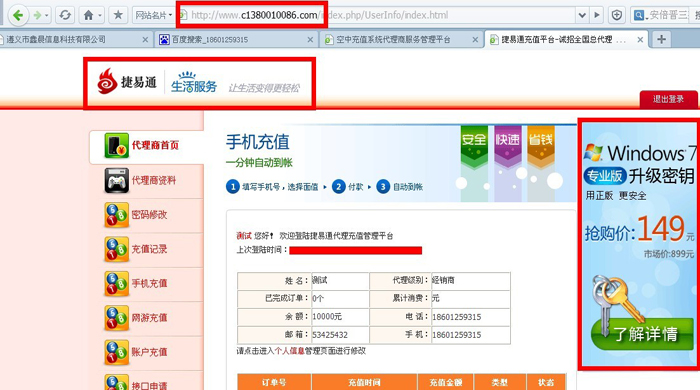Switch to the 空中充值系统代理商服务管理平台 tab
The width and height of the screenshot is (700, 390).
tap(401, 40)
